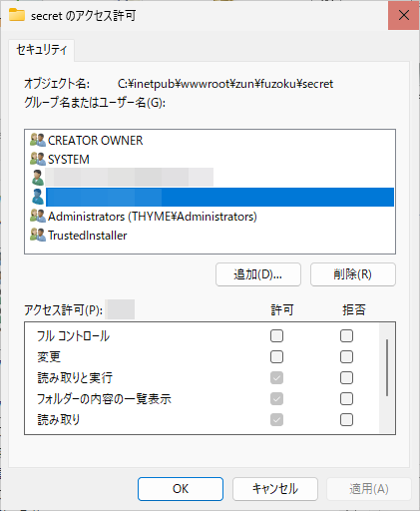Select the CREATOR OWNER group icon

point(38,140)
